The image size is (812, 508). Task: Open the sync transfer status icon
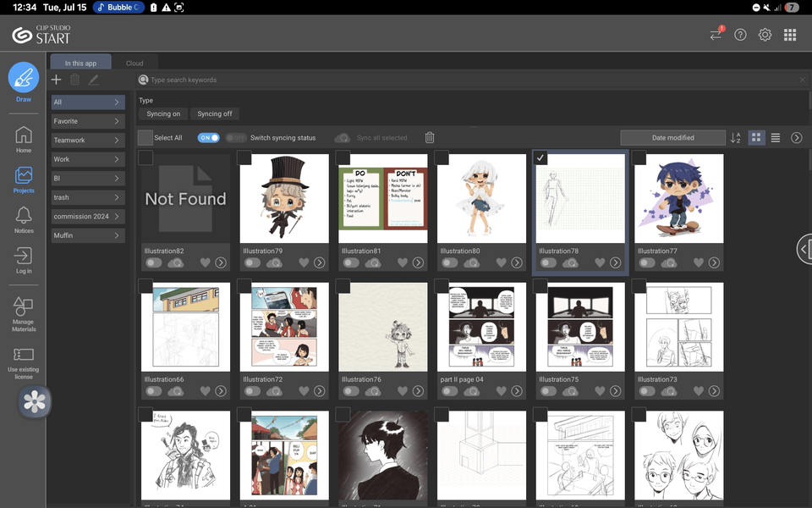tap(716, 34)
